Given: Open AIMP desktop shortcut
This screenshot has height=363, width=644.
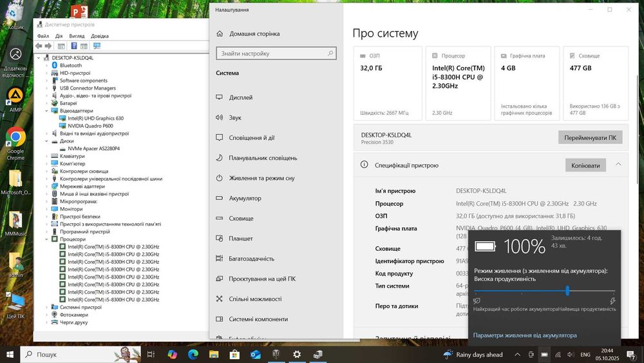Looking at the screenshot, I should click(15, 99).
